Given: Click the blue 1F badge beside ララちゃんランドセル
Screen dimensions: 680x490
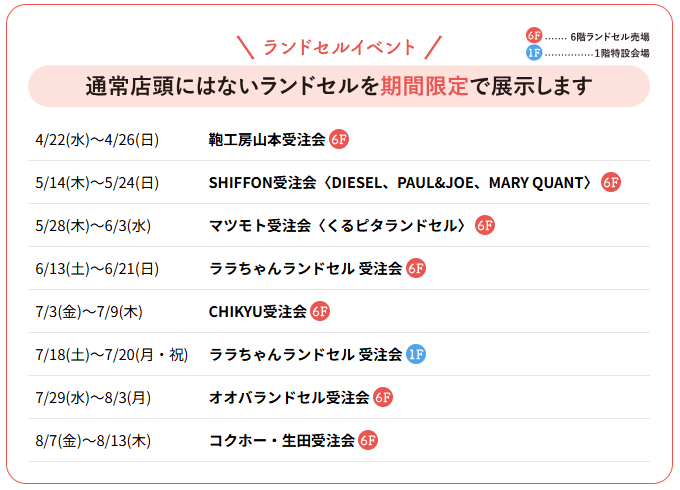Looking at the screenshot, I should tap(416, 354).
